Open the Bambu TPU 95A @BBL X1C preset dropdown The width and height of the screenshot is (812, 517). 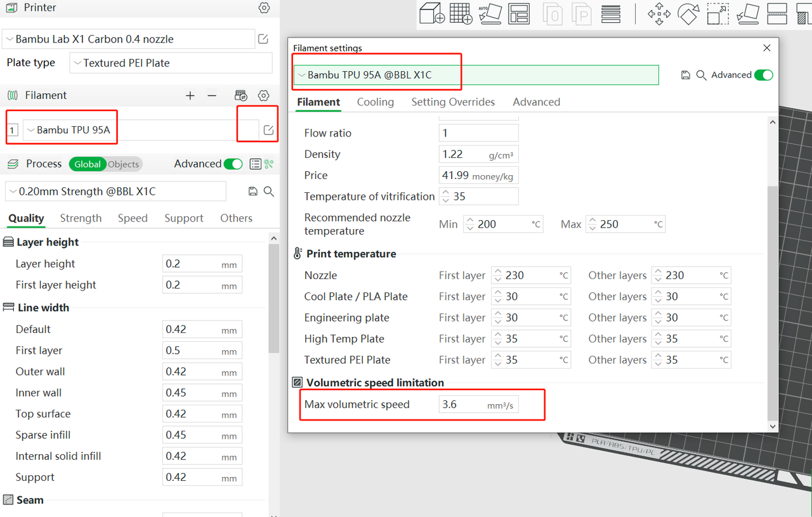pyautogui.click(x=476, y=75)
